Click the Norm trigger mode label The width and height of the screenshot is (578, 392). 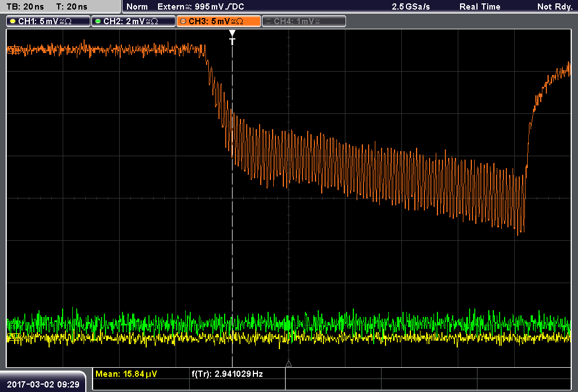click(137, 7)
